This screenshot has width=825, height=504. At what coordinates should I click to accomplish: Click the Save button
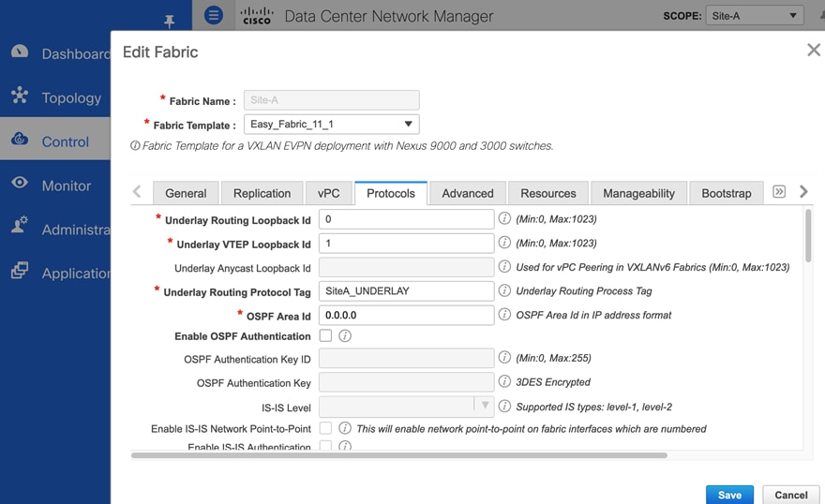[x=729, y=495]
